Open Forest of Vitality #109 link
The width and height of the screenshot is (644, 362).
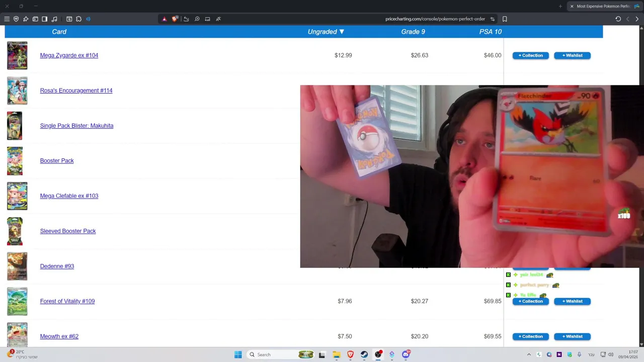pos(67,301)
